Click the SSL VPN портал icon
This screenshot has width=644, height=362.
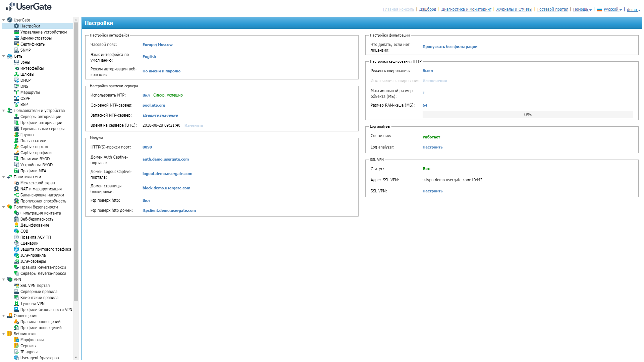(x=16, y=286)
